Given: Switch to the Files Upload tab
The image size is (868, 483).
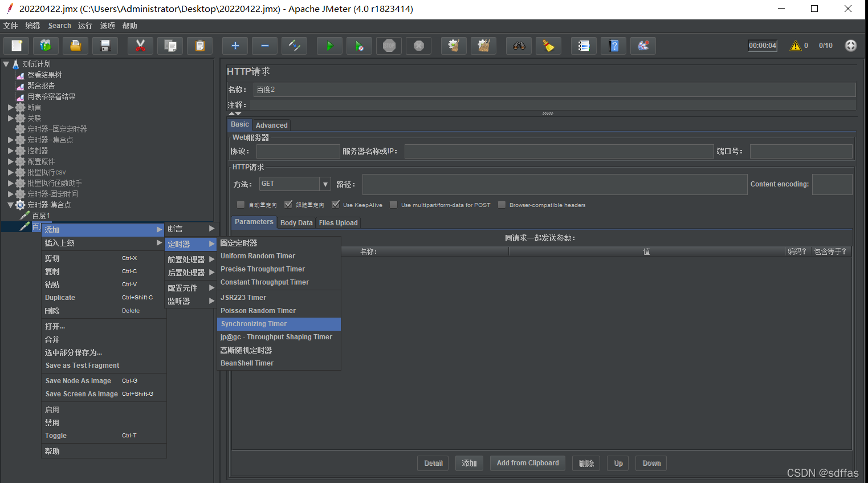Looking at the screenshot, I should pos(338,222).
